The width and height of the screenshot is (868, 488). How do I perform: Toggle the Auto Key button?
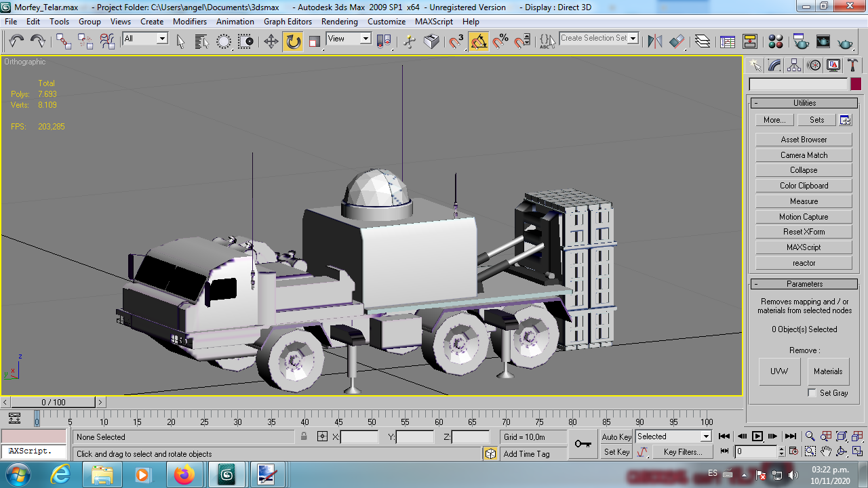tap(616, 437)
